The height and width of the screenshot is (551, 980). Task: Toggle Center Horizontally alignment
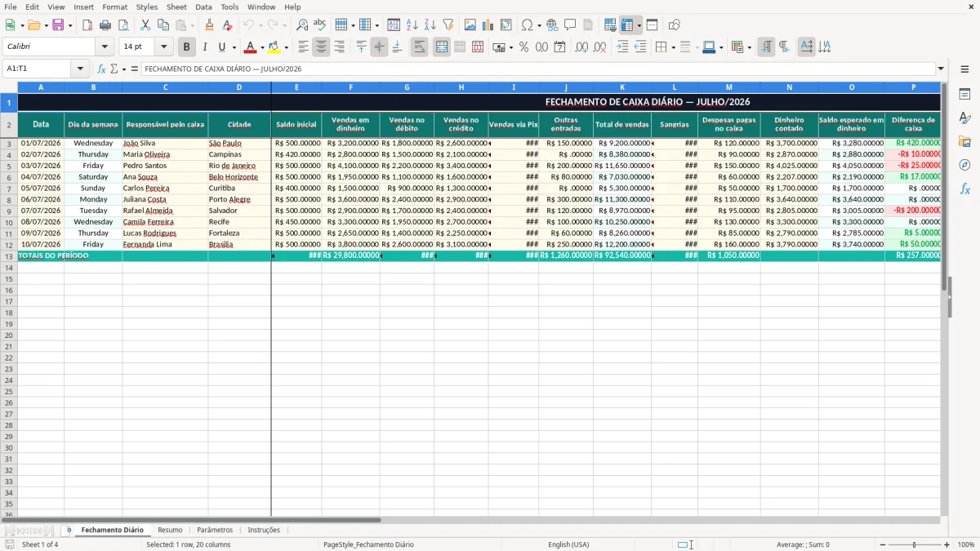click(x=321, y=47)
